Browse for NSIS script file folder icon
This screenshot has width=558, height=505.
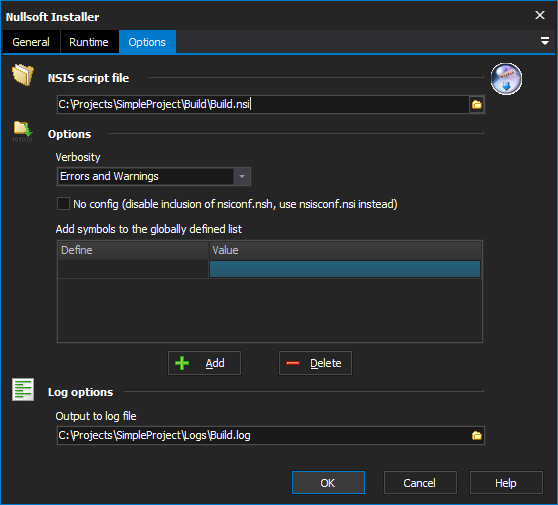[477, 105]
